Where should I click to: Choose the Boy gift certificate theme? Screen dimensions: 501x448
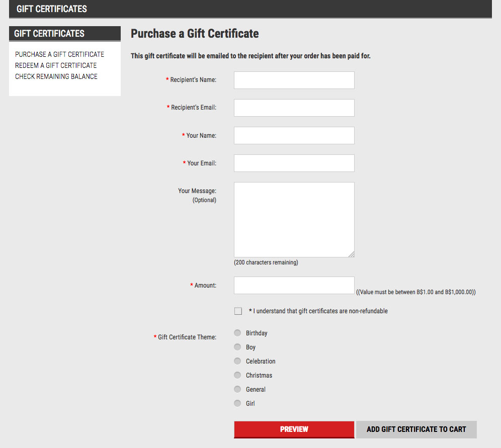237,347
